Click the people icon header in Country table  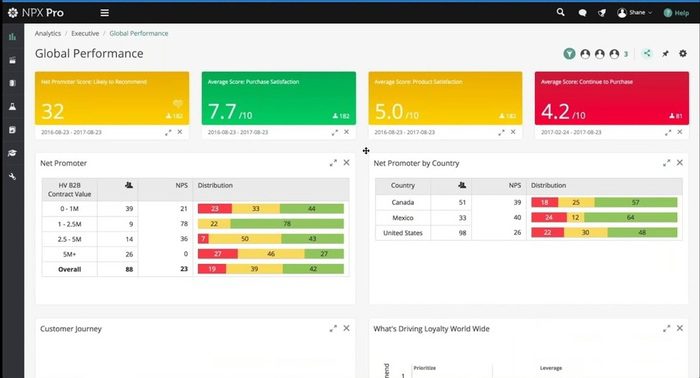click(x=462, y=185)
